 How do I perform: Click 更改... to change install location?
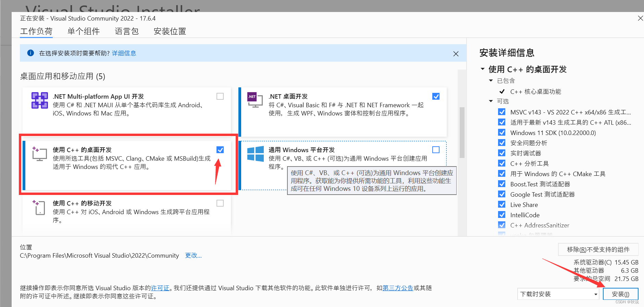point(194,256)
